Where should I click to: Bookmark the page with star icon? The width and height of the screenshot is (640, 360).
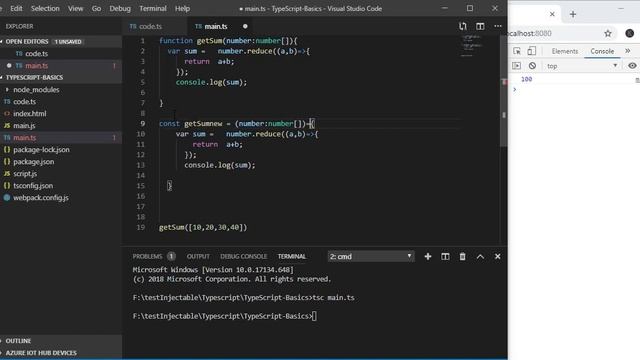(x=608, y=33)
